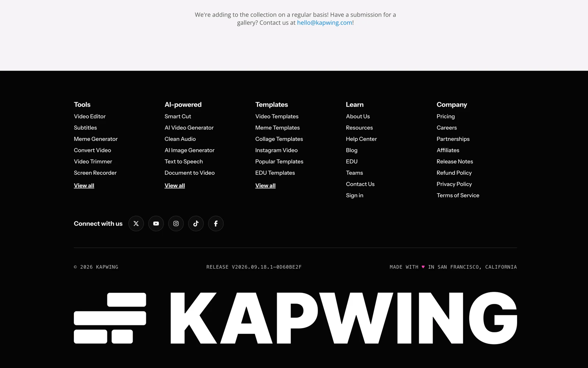This screenshot has width=588, height=368.
Task: Open Release Notes link
Action: tap(455, 162)
